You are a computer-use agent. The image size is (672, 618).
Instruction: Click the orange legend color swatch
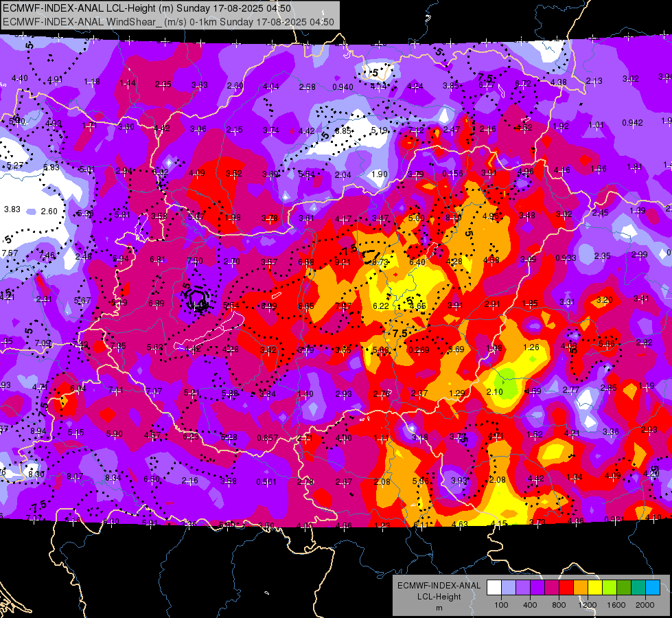pos(581,588)
